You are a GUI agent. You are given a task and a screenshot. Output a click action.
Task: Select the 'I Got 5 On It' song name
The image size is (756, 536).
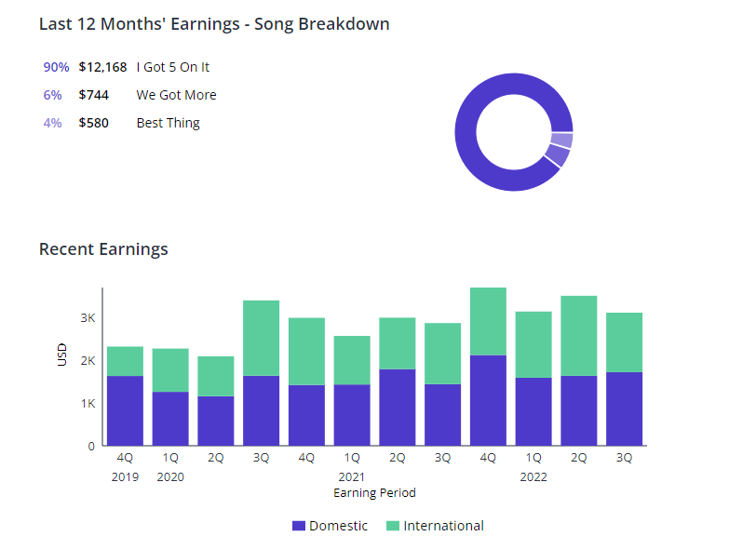pos(172,67)
